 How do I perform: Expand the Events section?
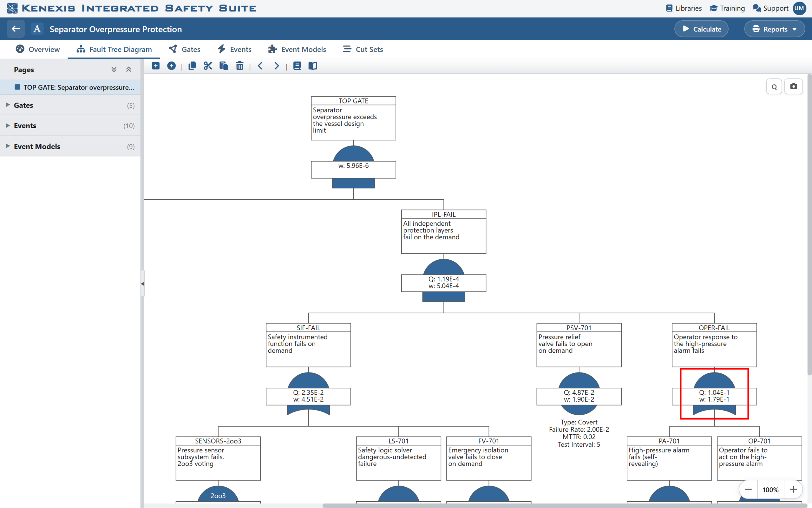(70, 126)
